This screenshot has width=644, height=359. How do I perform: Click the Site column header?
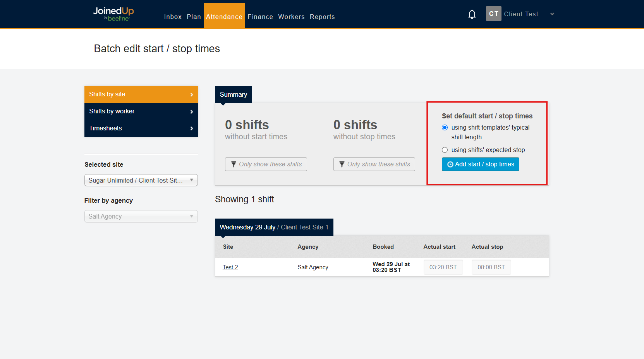click(x=228, y=247)
